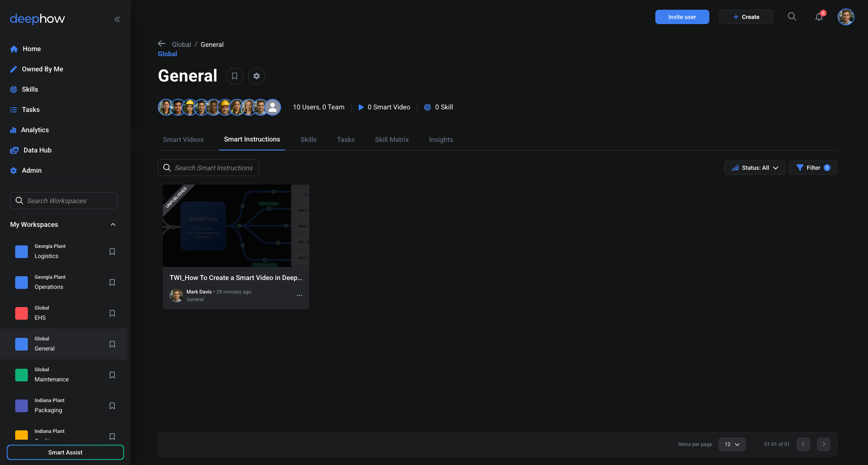Collapse the My Workspaces section
868x465 pixels.
tap(113, 224)
